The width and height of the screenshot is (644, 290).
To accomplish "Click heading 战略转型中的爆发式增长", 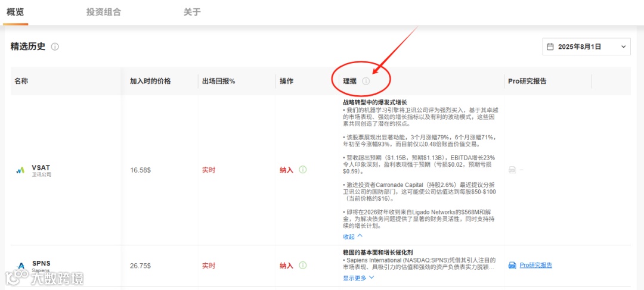I will (x=374, y=102).
